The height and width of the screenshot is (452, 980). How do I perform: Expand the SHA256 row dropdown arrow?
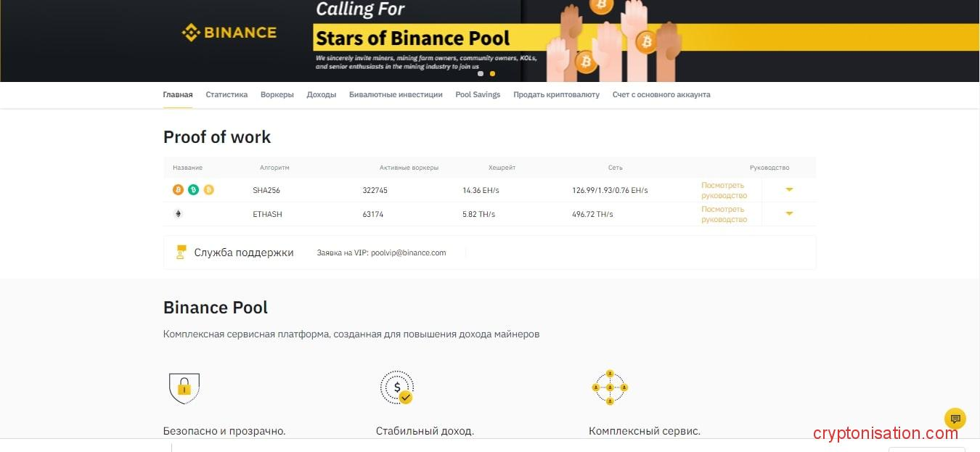pyautogui.click(x=789, y=190)
